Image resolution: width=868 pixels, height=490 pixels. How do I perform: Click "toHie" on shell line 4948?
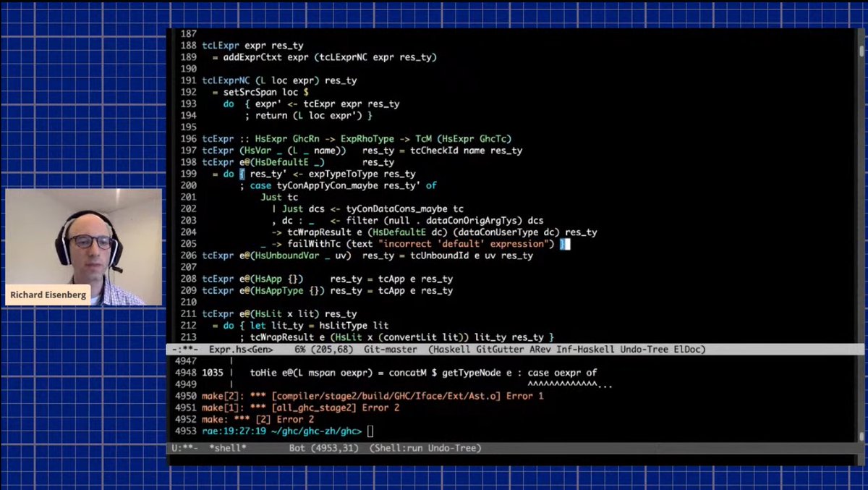[263, 373]
